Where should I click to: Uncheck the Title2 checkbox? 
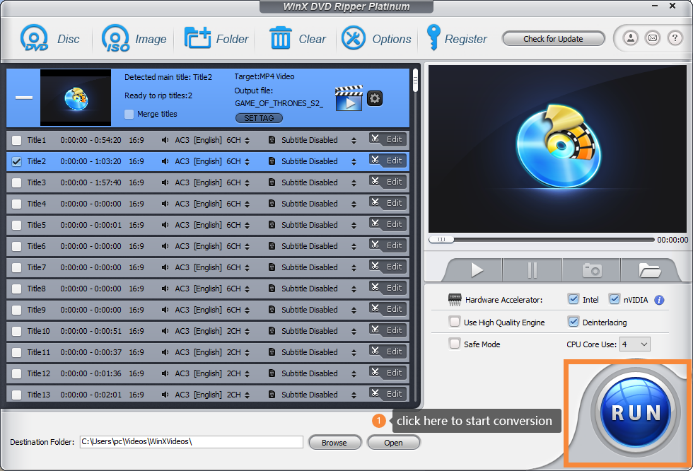point(16,162)
